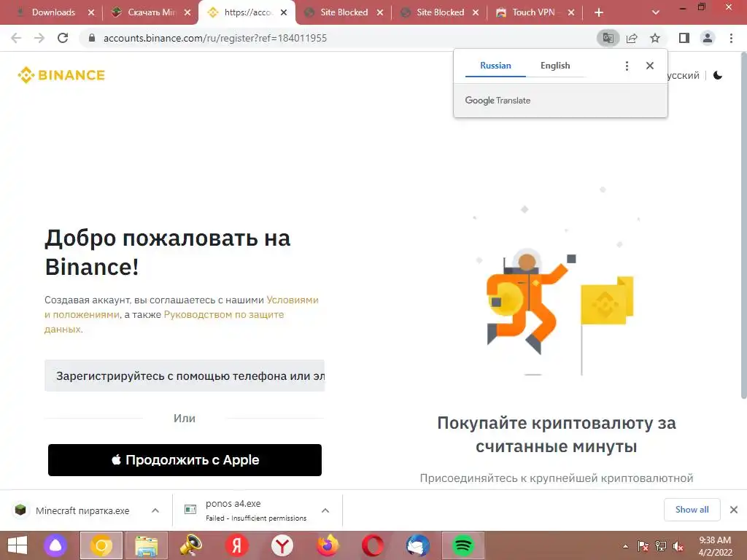This screenshot has height=560, width=747.
Task: Open Firefox from the taskbar
Action: tap(328, 545)
